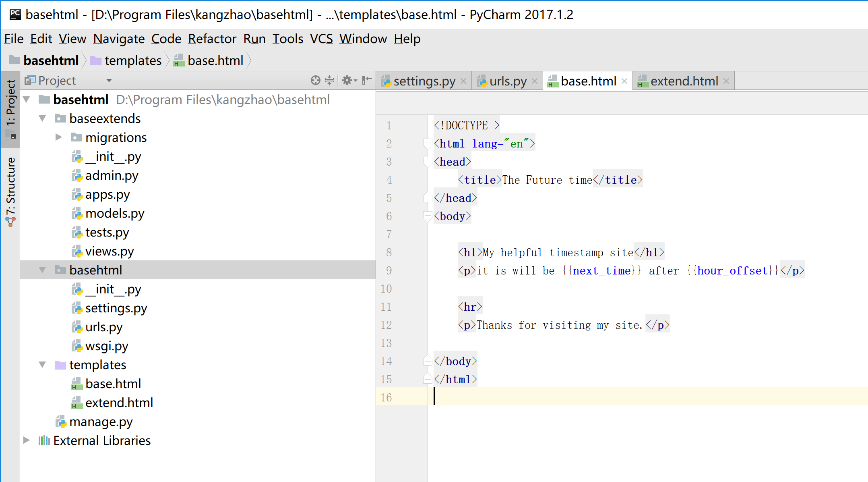
Task: Open the Refactor menu
Action: pos(212,39)
